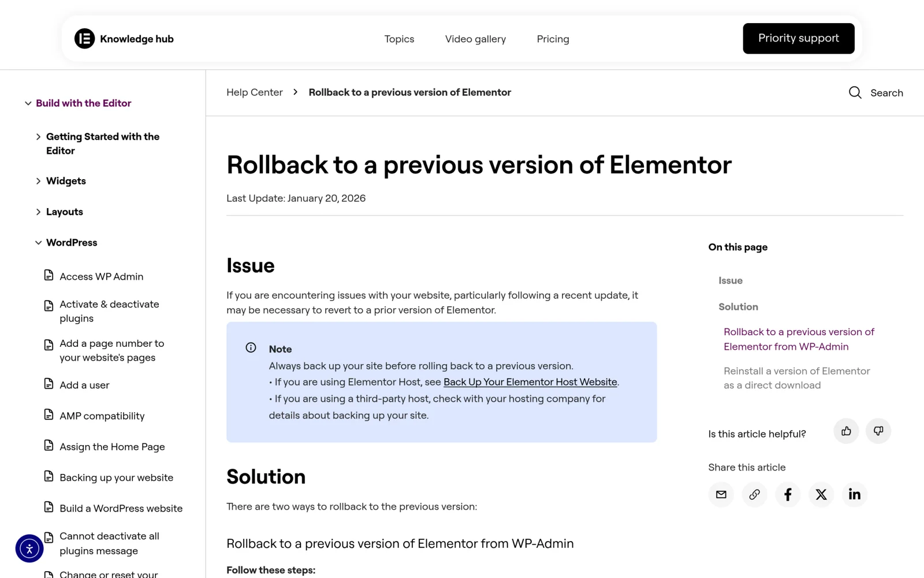Open the search magnifier icon

pos(855,92)
